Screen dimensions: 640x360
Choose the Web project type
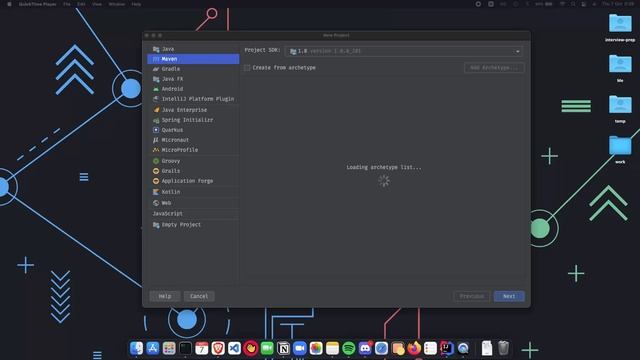[x=193, y=203]
